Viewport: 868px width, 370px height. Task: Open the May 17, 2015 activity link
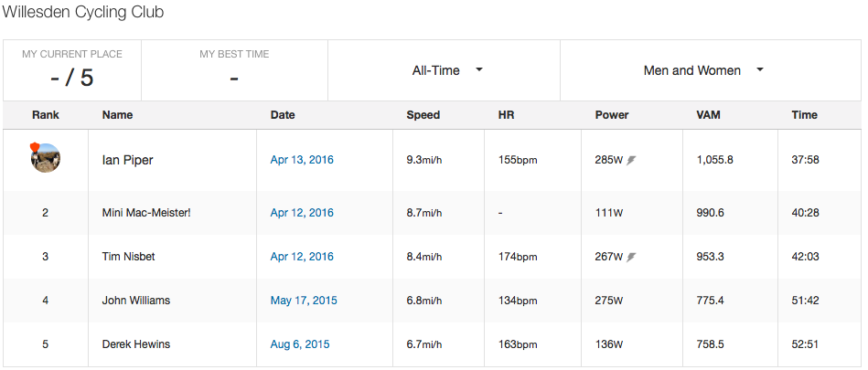coord(304,301)
